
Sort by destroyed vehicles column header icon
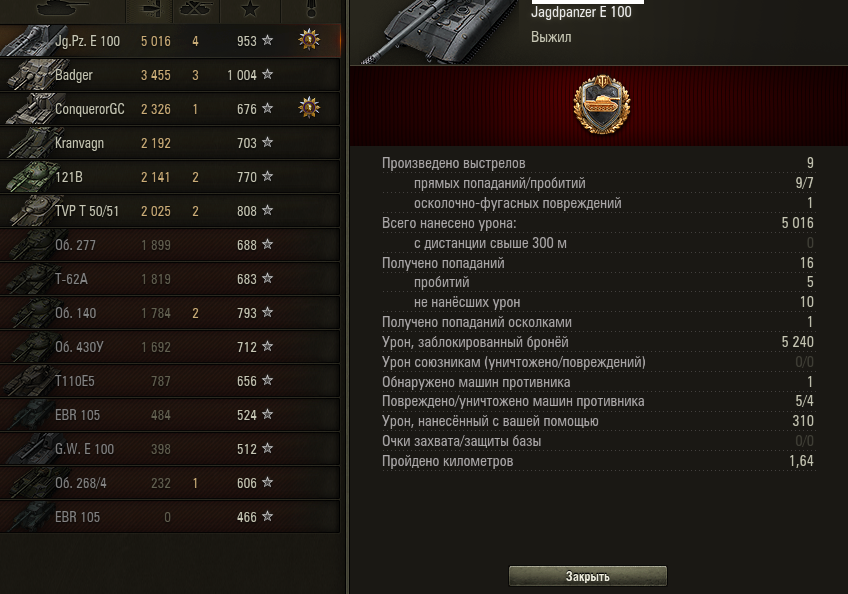[196, 9]
